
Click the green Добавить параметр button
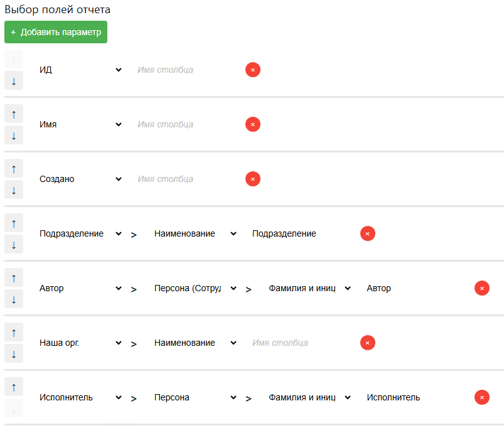(x=56, y=32)
